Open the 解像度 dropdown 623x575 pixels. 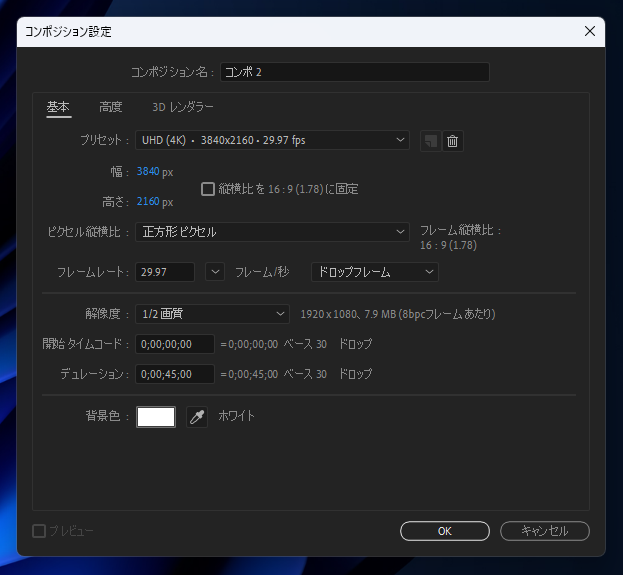[212, 314]
